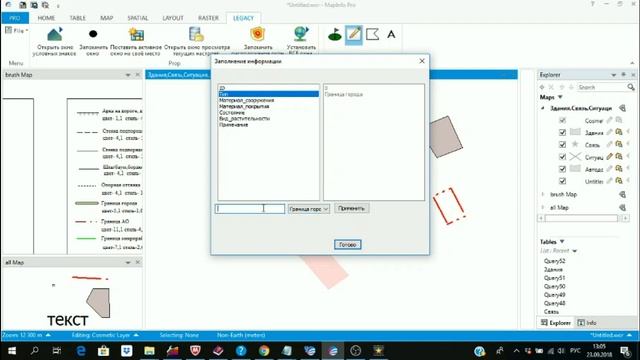Click the Открыть окно условных знаков ribbon icon

click(x=55, y=34)
